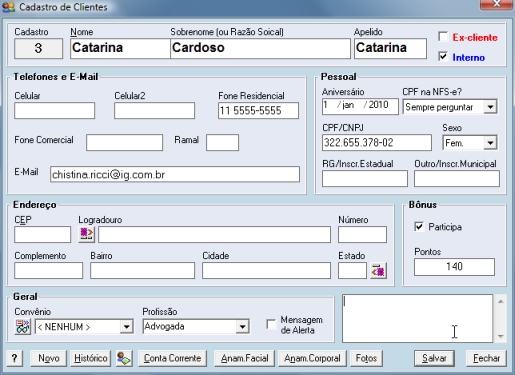This screenshot has width=515, height=375.
Task: Open the CPF na NFS-e dropdown
Action: tap(490, 107)
